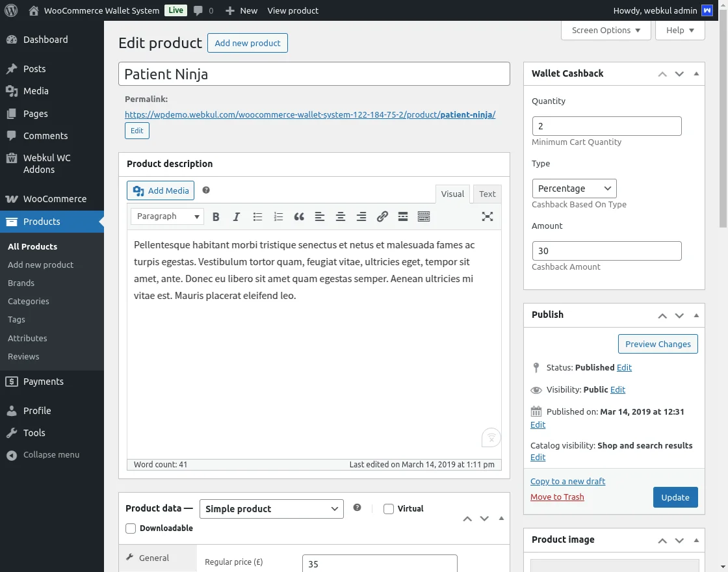This screenshot has width=728, height=572.
Task: Insert a bulleted list
Action: point(257,216)
